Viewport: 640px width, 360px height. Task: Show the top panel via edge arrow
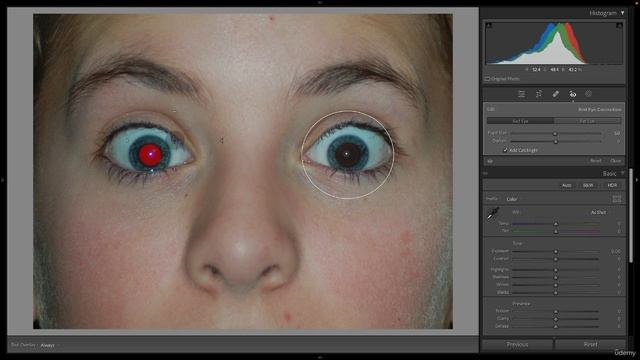320,2
